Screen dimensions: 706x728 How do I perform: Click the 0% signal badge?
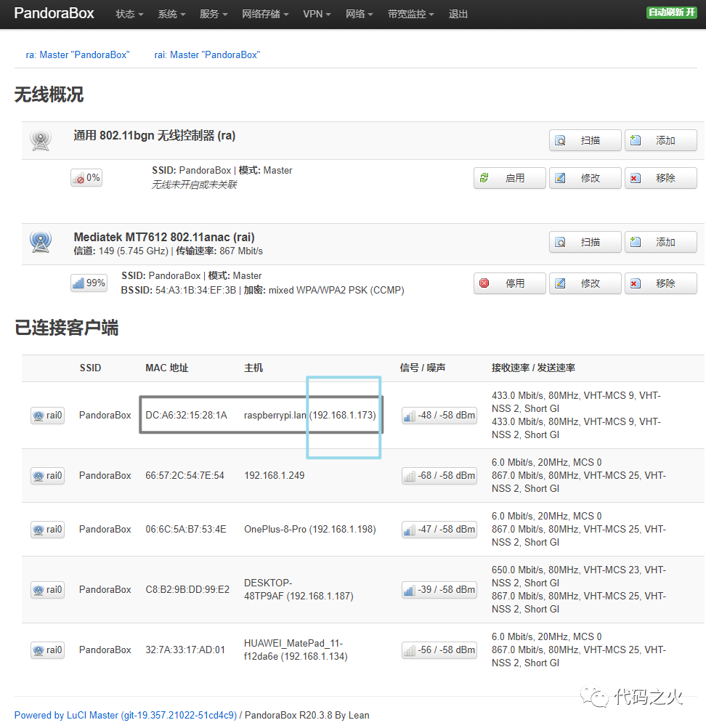[86, 178]
